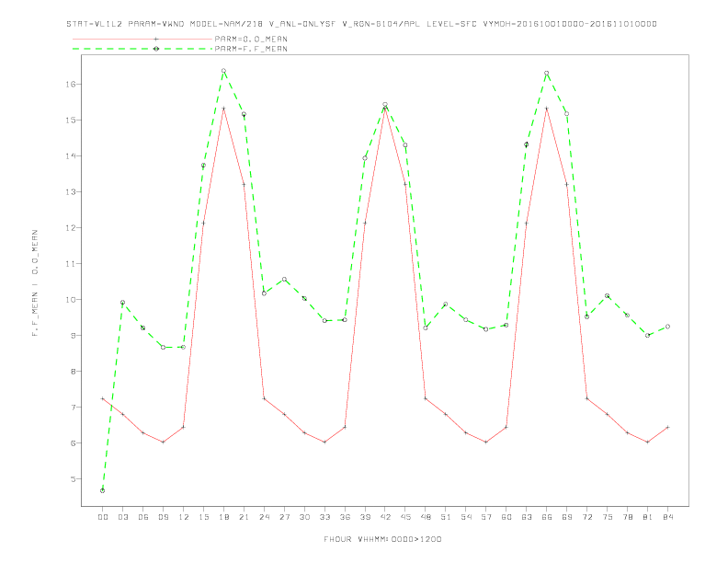Click x-axis tick label 12

tap(184, 517)
